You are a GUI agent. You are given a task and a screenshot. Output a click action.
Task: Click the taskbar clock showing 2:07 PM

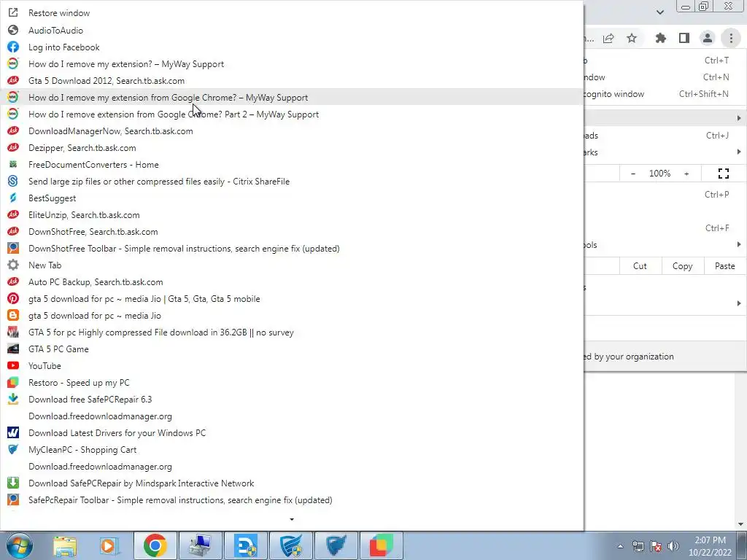pos(710,546)
